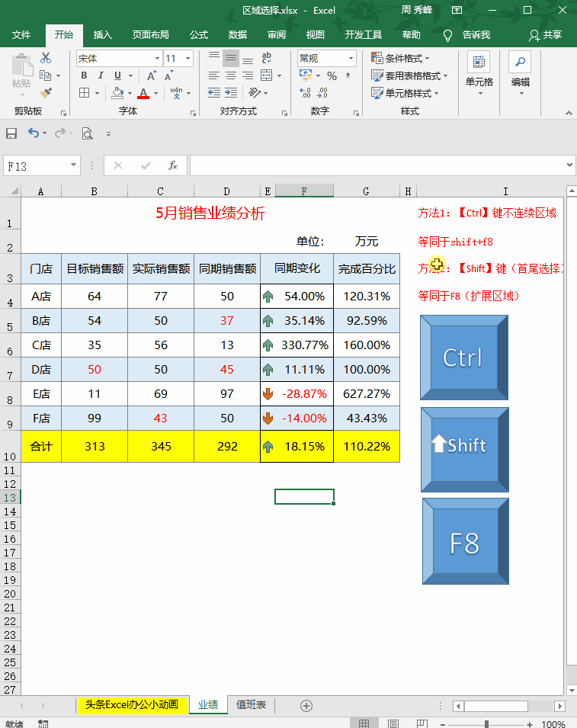Apply percent style
Viewport: 577px width, 728px height.
tap(332, 75)
